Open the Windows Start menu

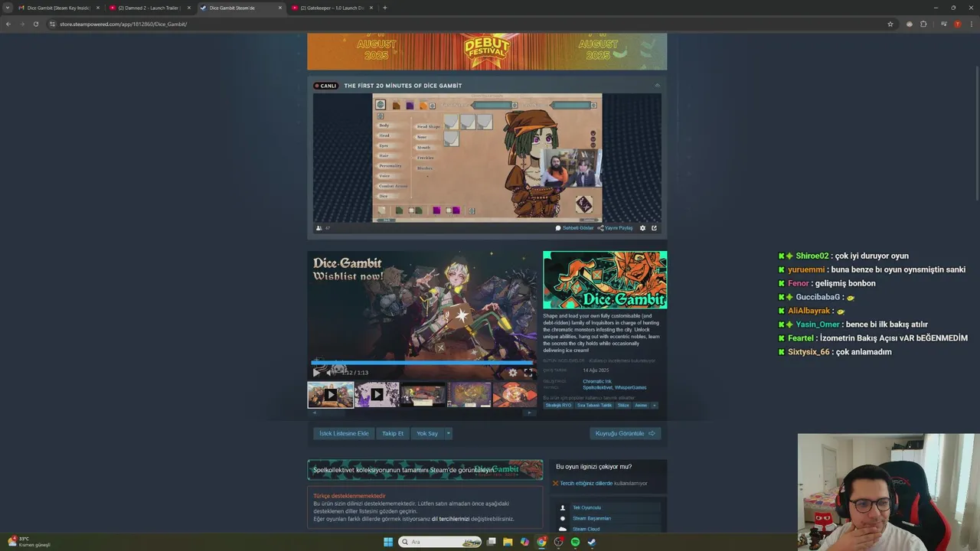point(388,542)
